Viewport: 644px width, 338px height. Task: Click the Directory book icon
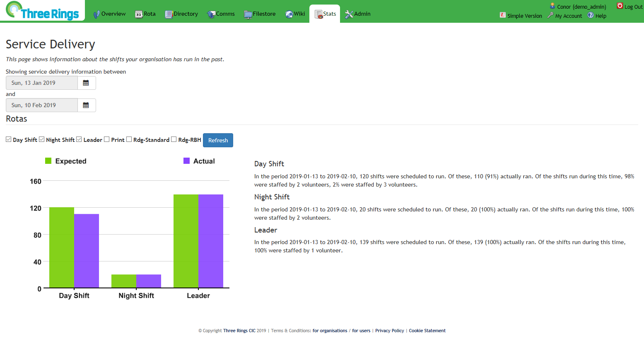(x=169, y=14)
